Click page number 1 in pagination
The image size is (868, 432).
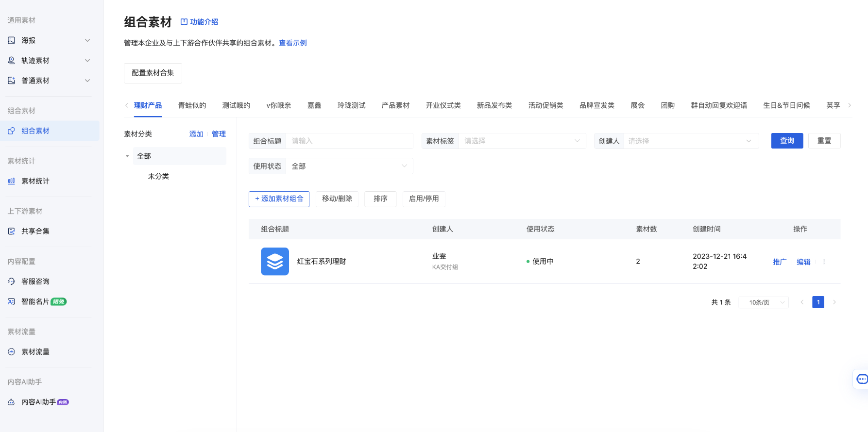point(818,302)
